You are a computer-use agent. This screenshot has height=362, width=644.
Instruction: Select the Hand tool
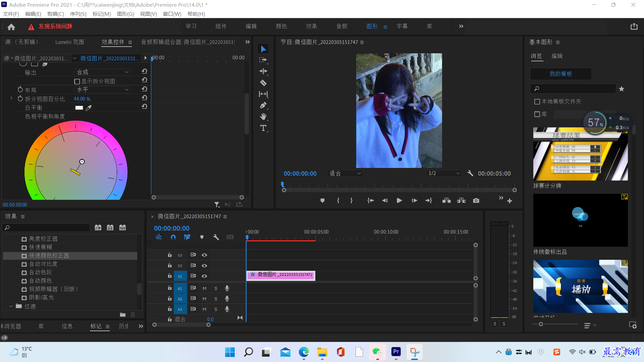click(x=263, y=117)
